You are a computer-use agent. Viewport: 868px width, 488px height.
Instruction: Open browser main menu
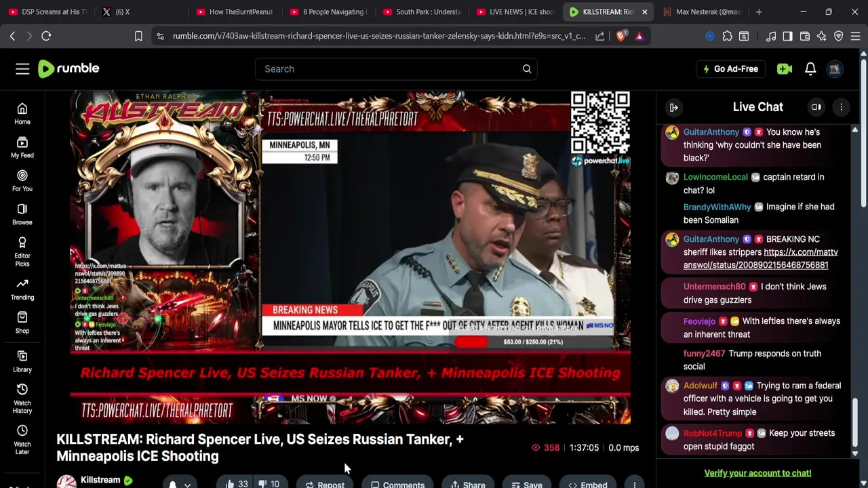pos(856,36)
